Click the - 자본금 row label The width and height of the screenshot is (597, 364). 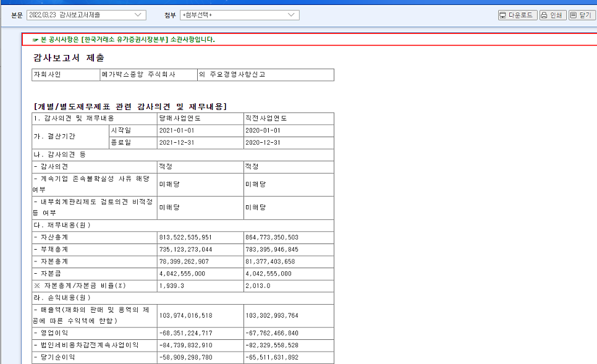point(95,274)
